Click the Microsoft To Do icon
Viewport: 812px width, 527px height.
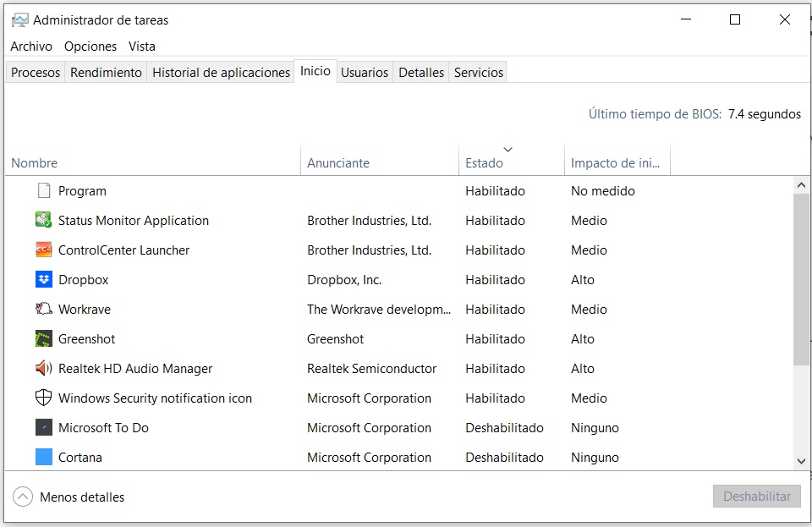pyautogui.click(x=44, y=427)
